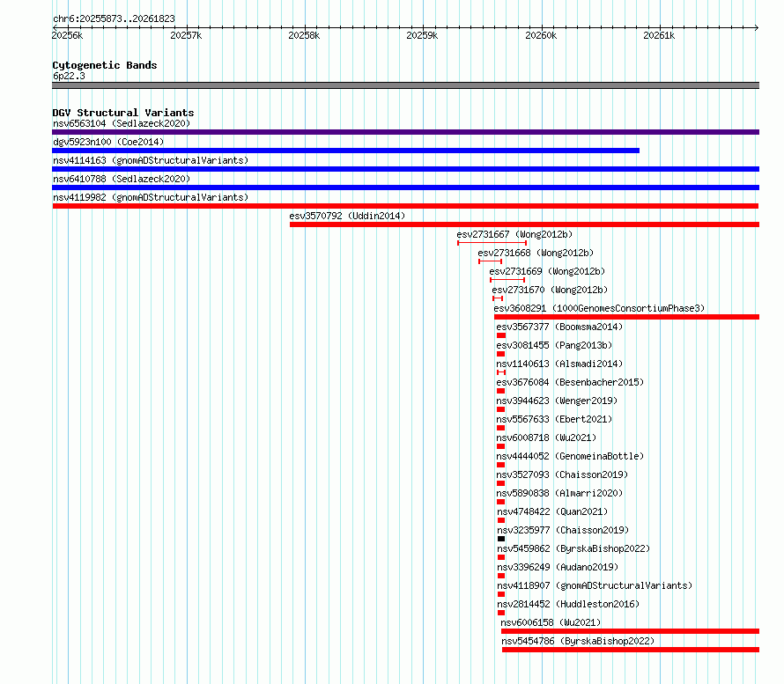Click the esv2731669 thin red interval glyph
The image size is (784, 684).
tap(507, 280)
